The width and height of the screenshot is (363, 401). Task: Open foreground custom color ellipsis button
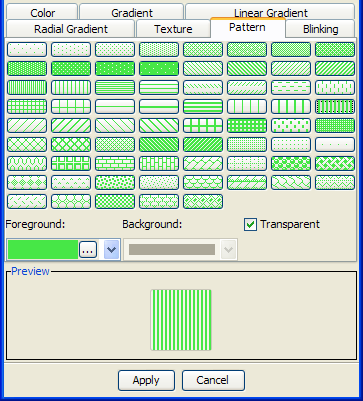[88, 250]
